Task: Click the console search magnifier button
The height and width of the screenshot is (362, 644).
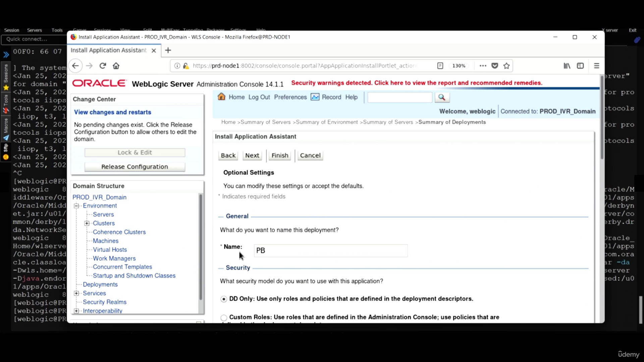Action: click(x=442, y=97)
